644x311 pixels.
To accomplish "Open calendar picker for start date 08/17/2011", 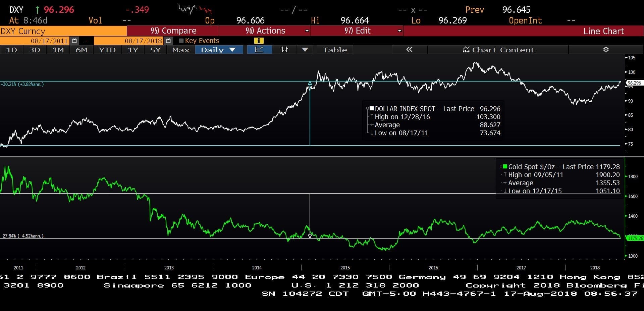I will [74, 41].
